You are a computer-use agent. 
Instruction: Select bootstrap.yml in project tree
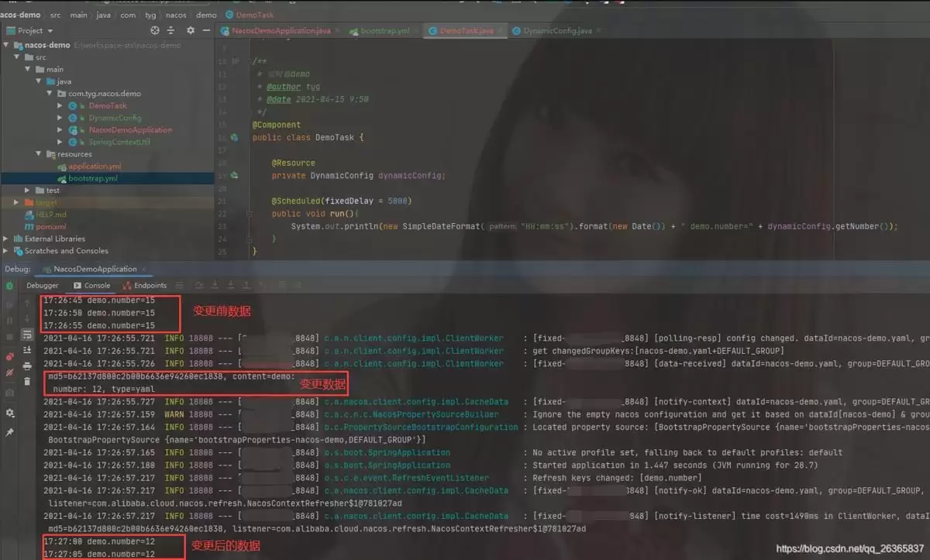tap(93, 178)
